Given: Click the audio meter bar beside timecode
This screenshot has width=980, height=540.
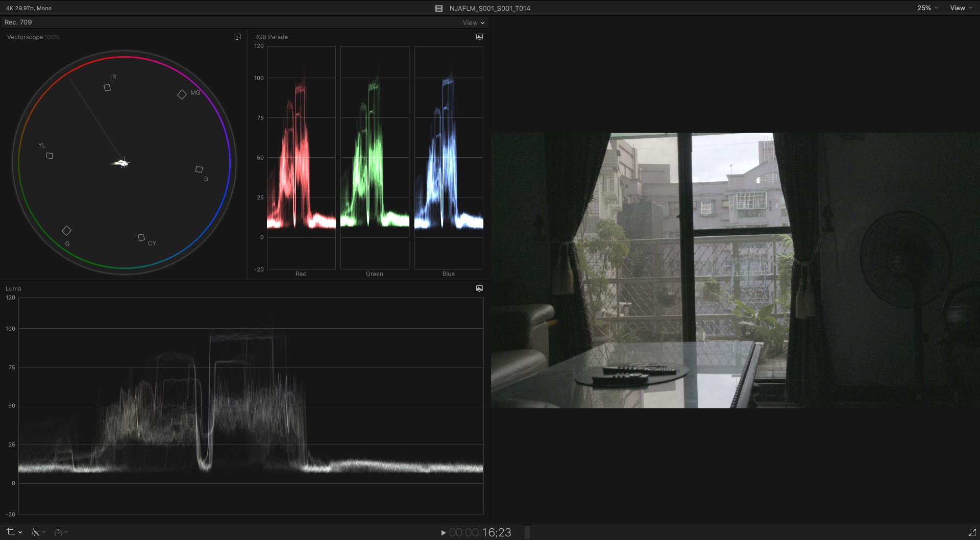Looking at the screenshot, I should [x=527, y=532].
